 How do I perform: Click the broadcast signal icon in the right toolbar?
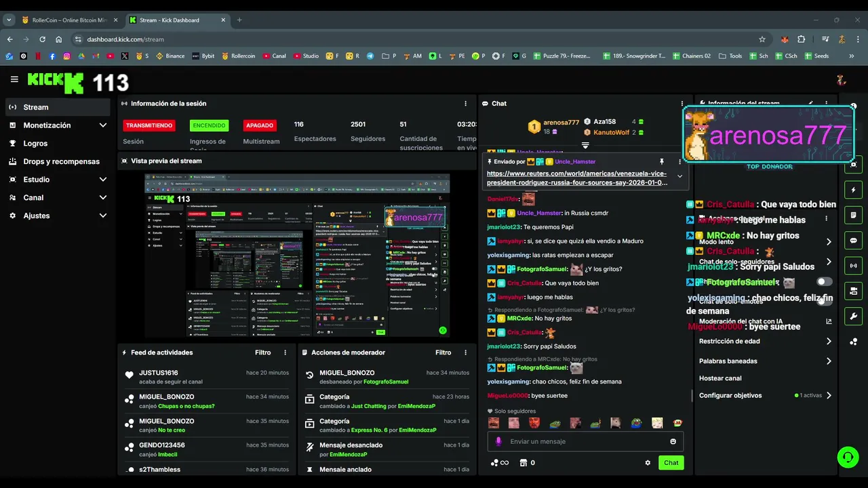(x=853, y=266)
